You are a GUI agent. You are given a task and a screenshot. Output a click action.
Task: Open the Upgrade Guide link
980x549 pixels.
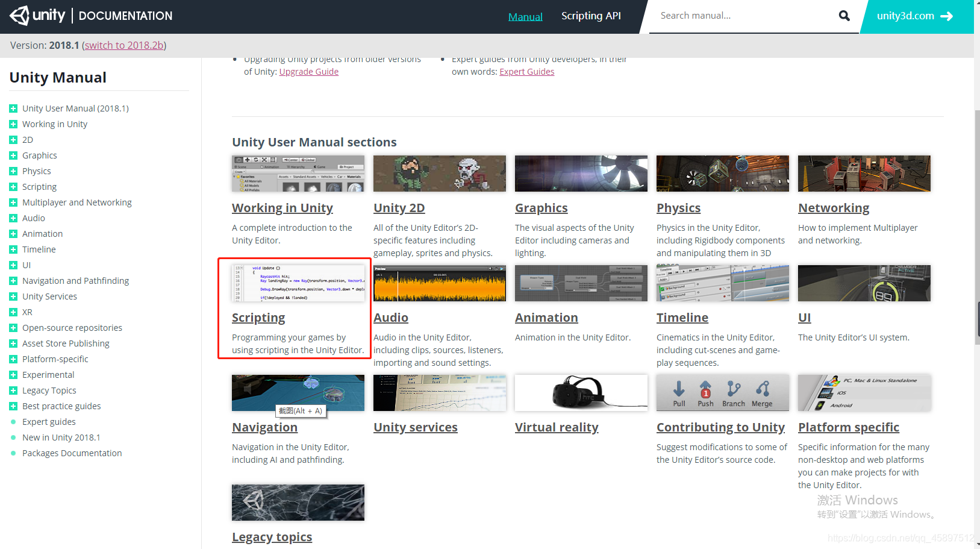point(309,72)
